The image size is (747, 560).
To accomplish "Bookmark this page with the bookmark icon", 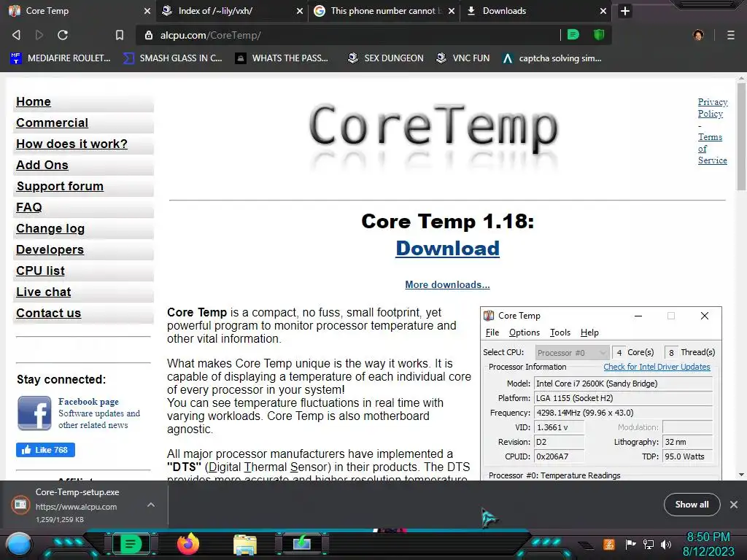I will tap(120, 35).
